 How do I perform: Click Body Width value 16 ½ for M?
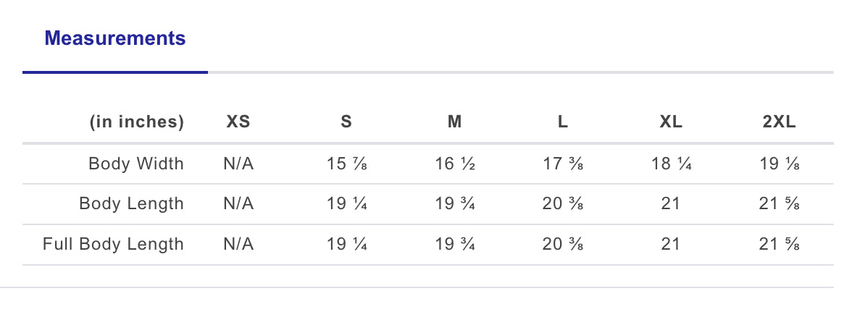pos(454,164)
